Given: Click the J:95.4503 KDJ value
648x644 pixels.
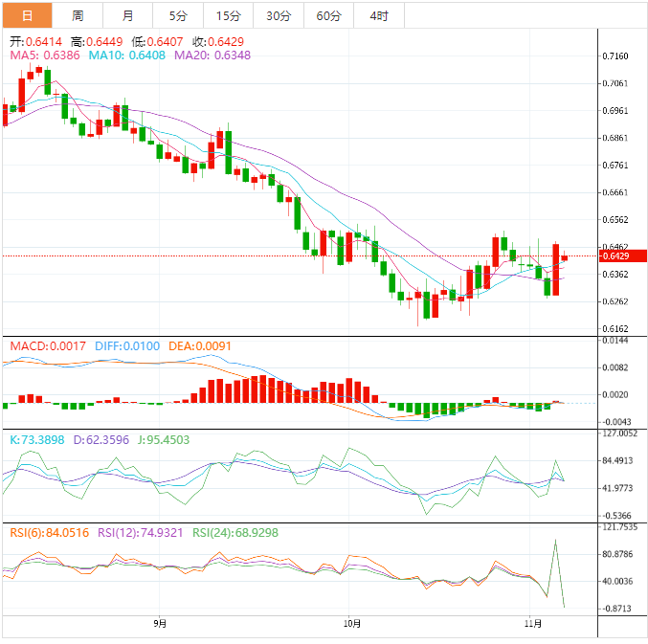Looking at the screenshot, I should pos(164,440).
